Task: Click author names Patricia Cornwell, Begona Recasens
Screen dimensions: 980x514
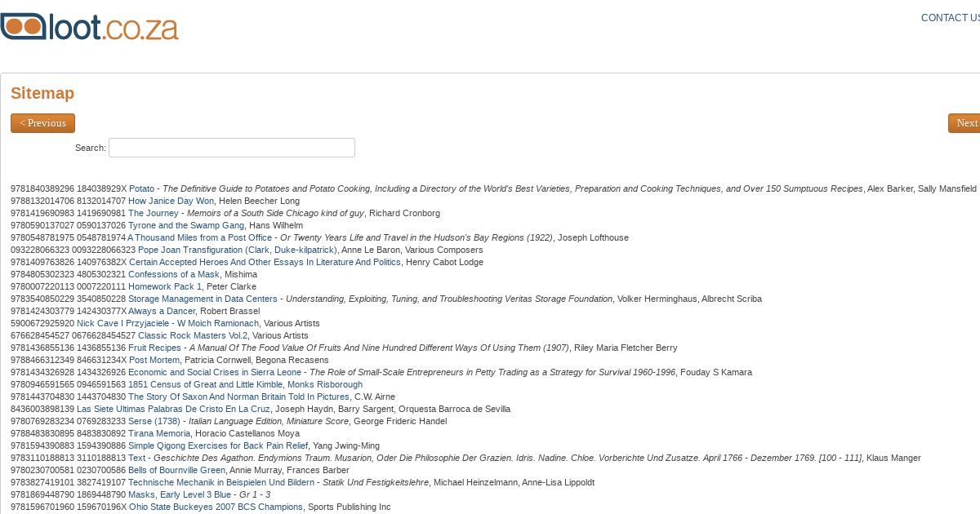Action: (255, 360)
